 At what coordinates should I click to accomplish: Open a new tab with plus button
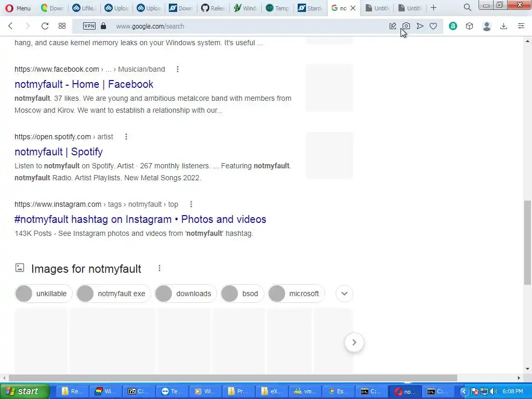(x=433, y=8)
